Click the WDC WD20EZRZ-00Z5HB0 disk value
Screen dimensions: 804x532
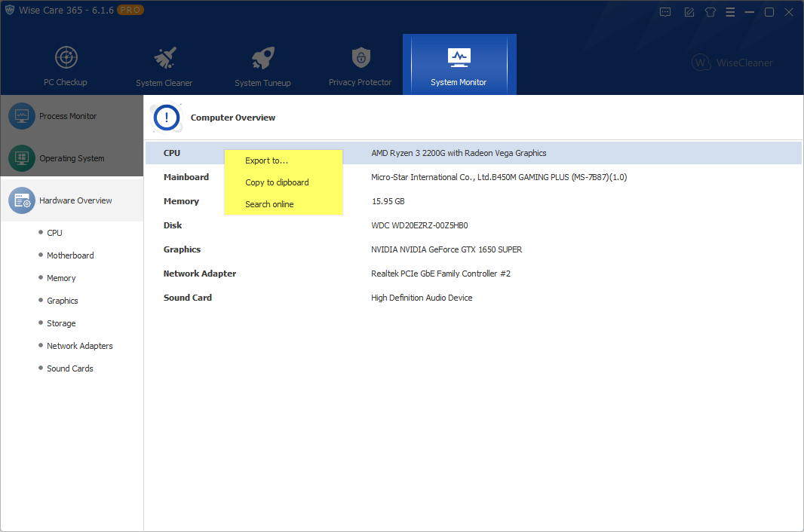(419, 225)
